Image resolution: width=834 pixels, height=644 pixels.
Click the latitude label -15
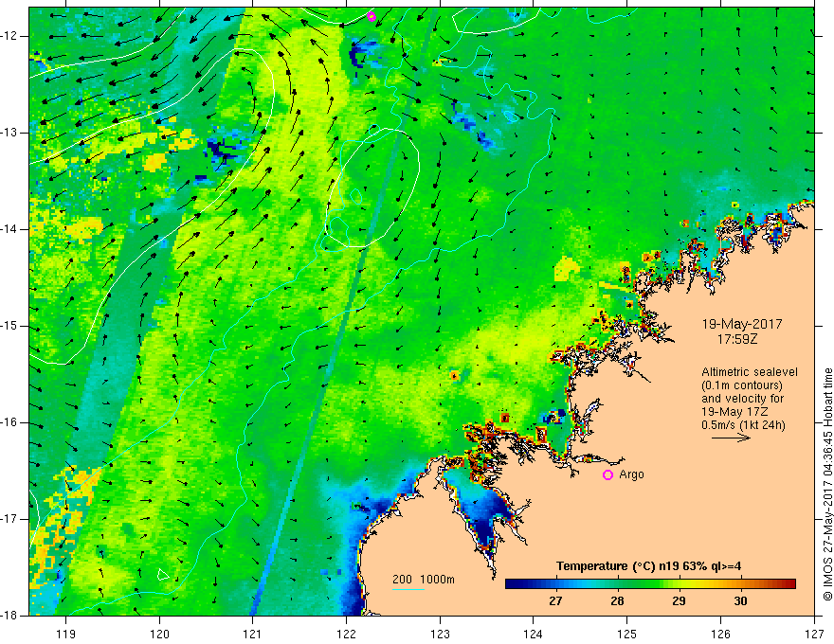9,326
